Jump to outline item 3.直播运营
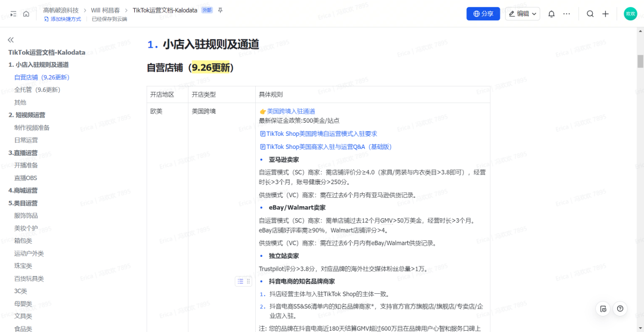644x332 pixels. click(x=23, y=153)
